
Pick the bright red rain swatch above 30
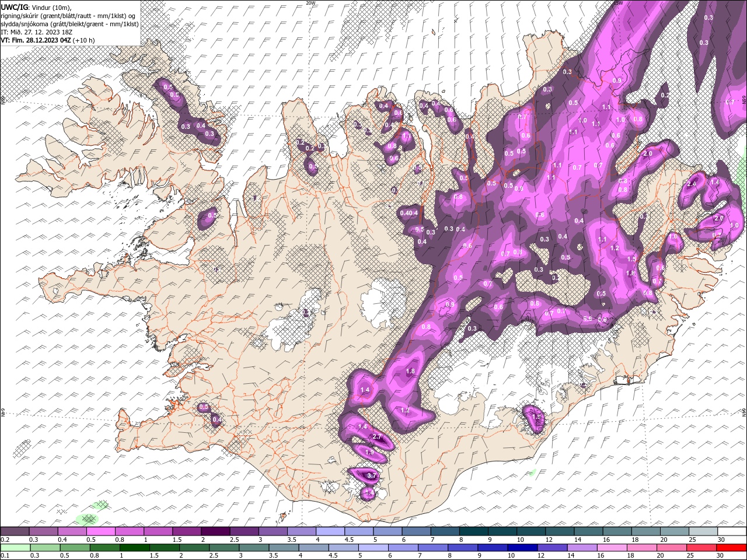tap(732, 548)
